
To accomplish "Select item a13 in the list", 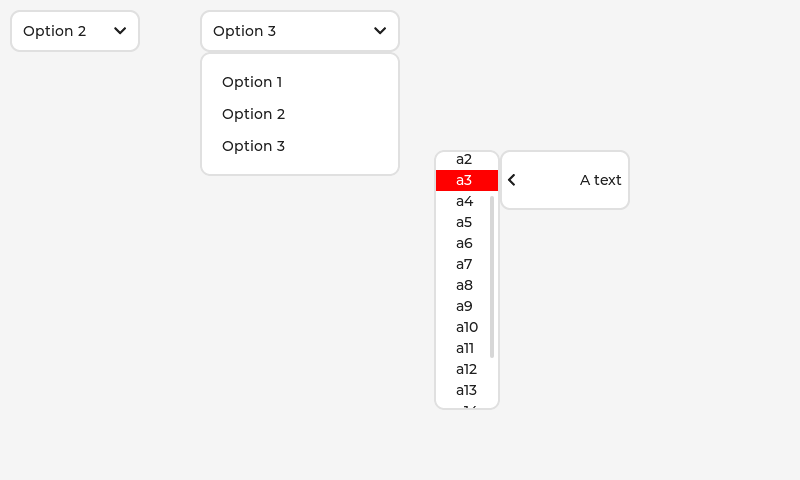I will coord(466,390).
